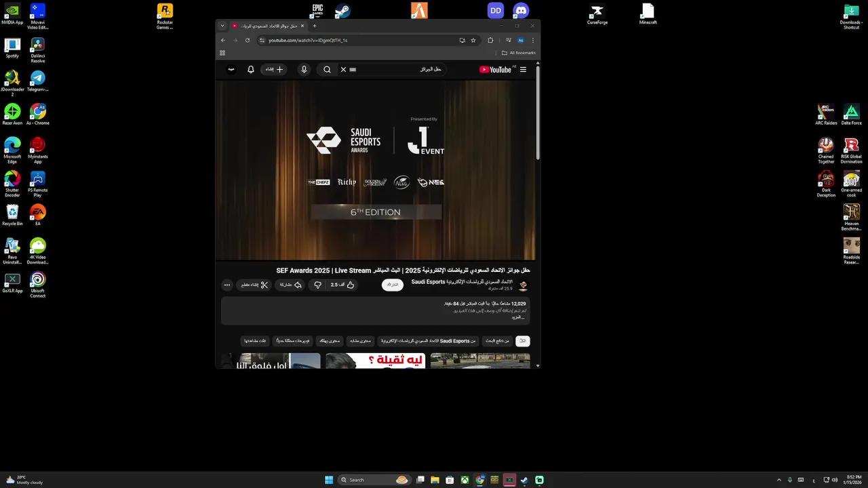Open the rightmost suggested video thumbnail
Viewport: 868px width, 488px height.
click(480, 361)
